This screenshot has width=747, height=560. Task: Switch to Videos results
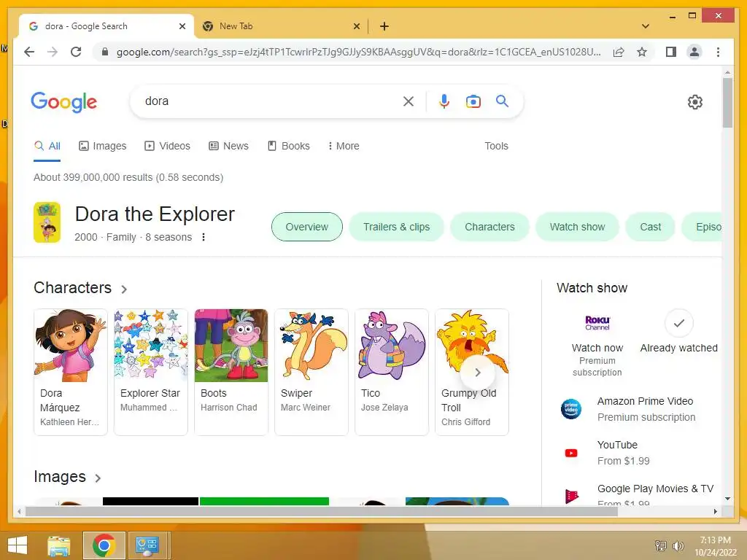[167, 146]
